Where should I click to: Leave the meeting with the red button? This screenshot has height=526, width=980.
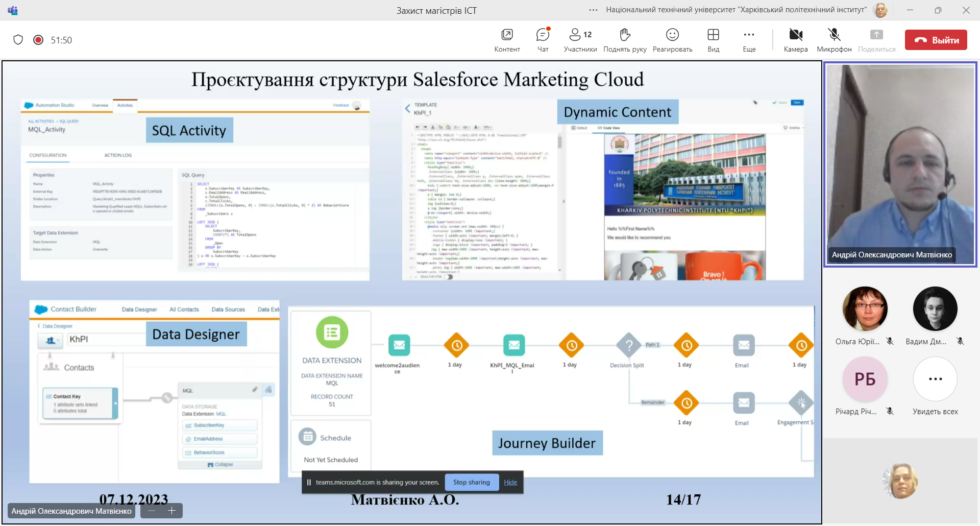click(936, 40)
